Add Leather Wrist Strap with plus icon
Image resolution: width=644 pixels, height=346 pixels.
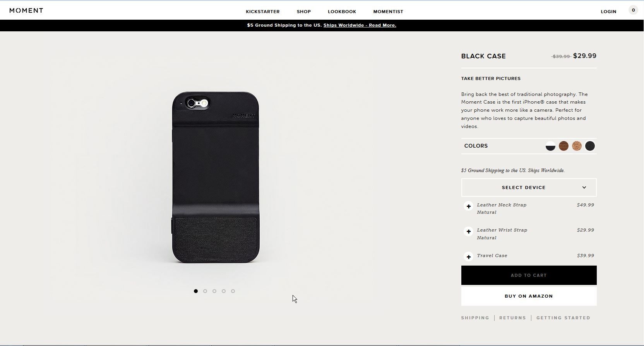pos(469,232)
